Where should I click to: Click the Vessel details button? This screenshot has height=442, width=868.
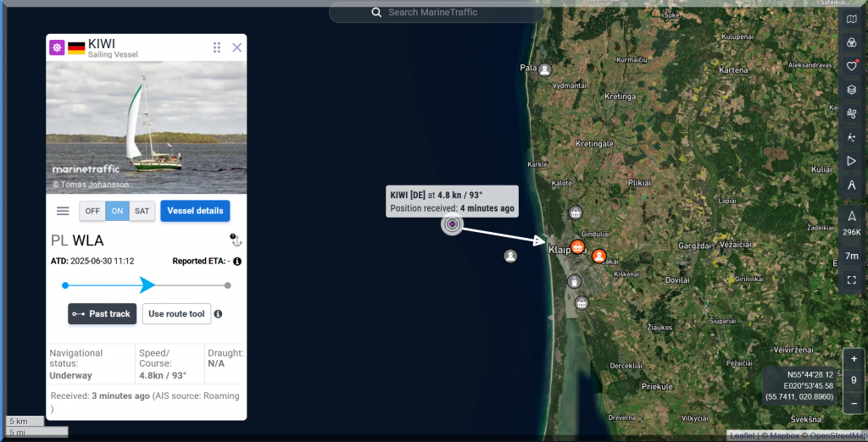click(196, 211)
